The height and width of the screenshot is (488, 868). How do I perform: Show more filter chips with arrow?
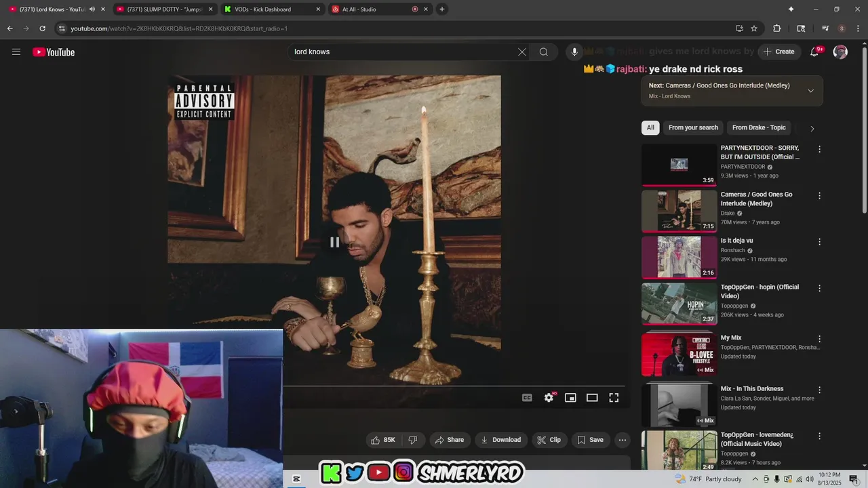coord(812,128)
